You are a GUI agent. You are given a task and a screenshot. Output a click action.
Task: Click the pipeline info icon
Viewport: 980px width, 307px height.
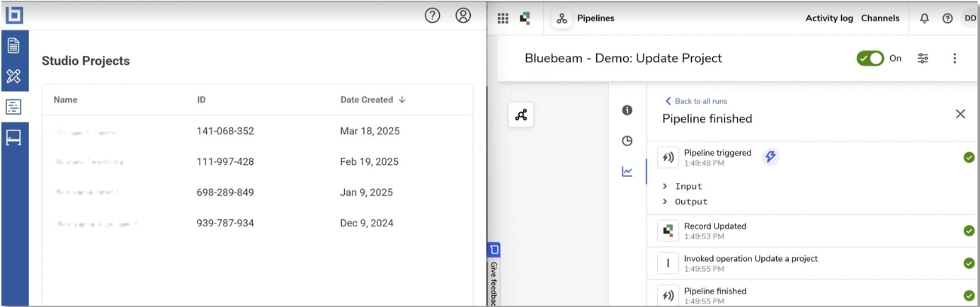(627, 111)
